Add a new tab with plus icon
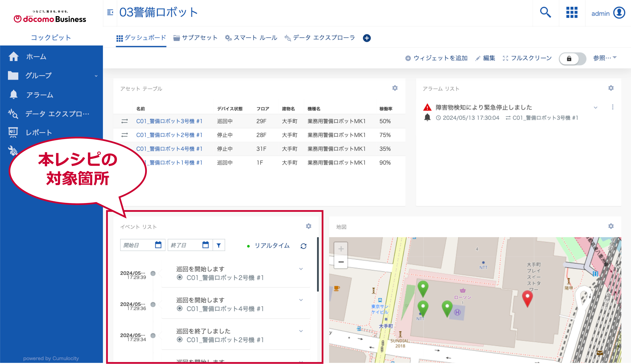631x364 pixels. pyautogui.click(x=367, y=38)
